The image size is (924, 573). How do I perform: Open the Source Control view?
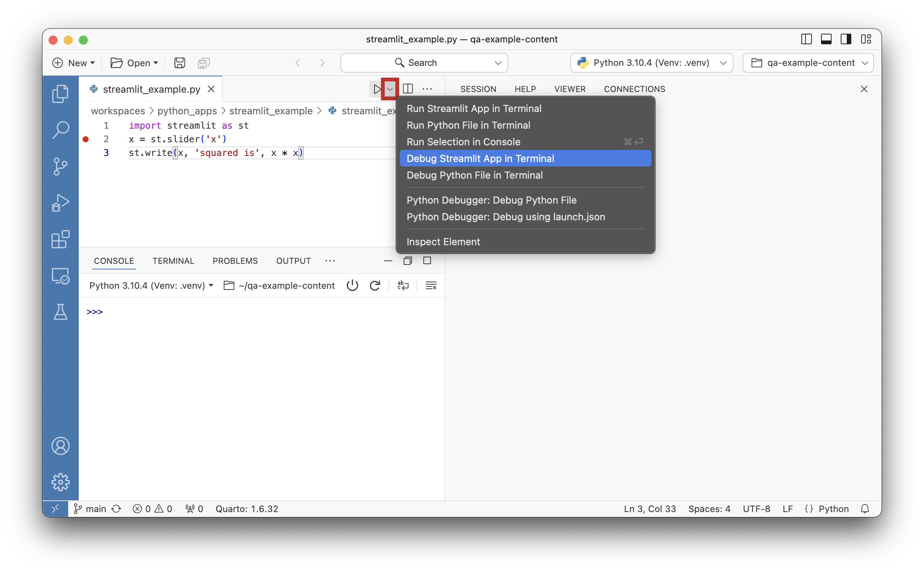click(60, 167)
